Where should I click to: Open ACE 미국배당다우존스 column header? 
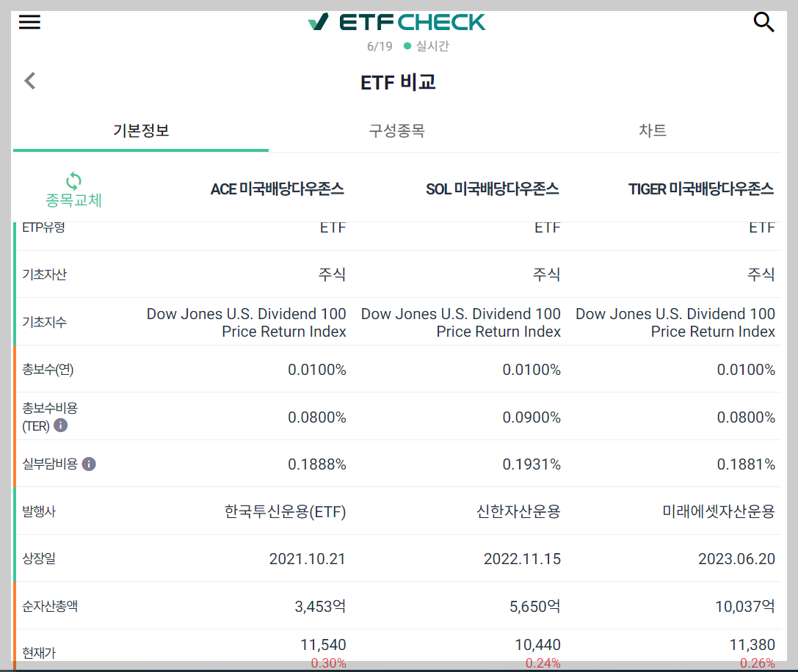[278, 189]
